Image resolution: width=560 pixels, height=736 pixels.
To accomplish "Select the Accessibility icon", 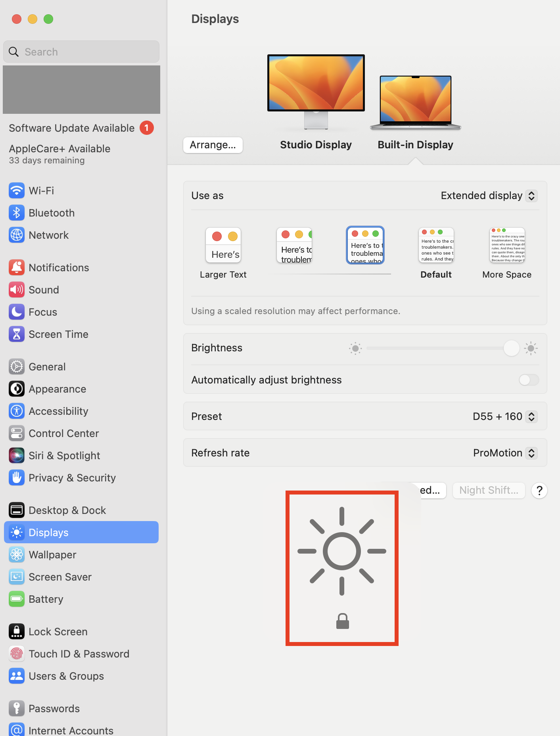I will [x=17, y=411].
